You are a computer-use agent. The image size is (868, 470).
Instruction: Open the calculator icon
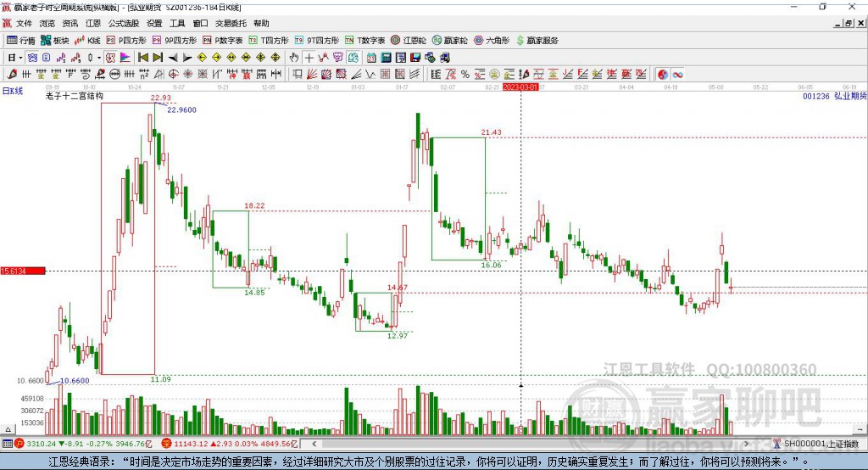[x=387, y=58]
